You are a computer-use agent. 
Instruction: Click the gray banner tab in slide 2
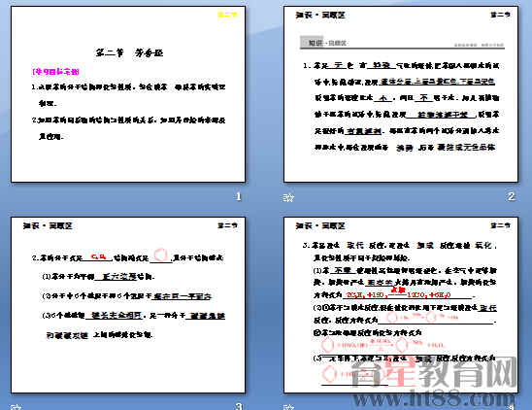pyautogui.click(x=313, y=43)
